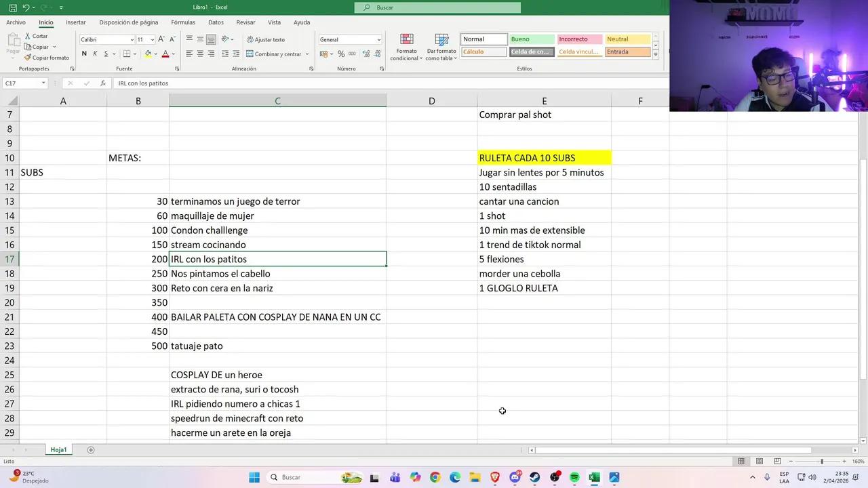
Task: Click the insert function fx icon
Action: coord(103,83)
